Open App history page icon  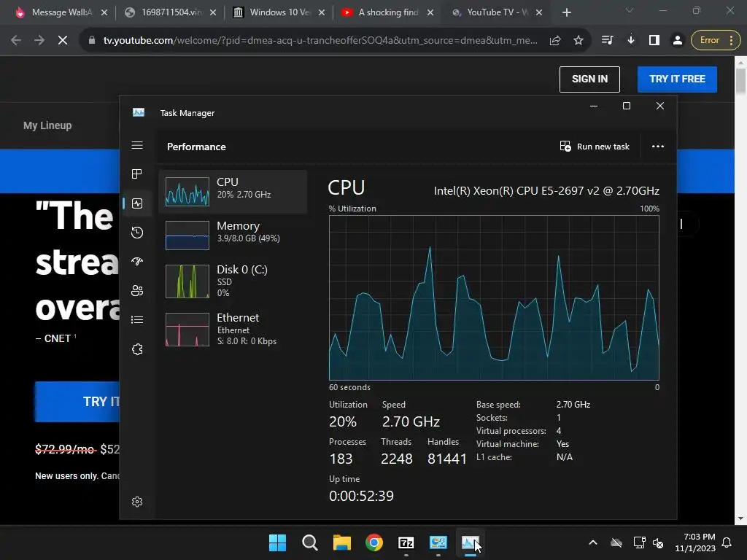[137, 233]
